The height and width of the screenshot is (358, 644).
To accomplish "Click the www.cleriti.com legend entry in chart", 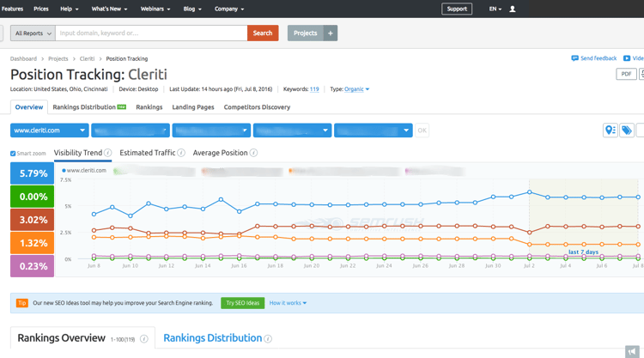I will pyautogui.click(x=84, y=170).
